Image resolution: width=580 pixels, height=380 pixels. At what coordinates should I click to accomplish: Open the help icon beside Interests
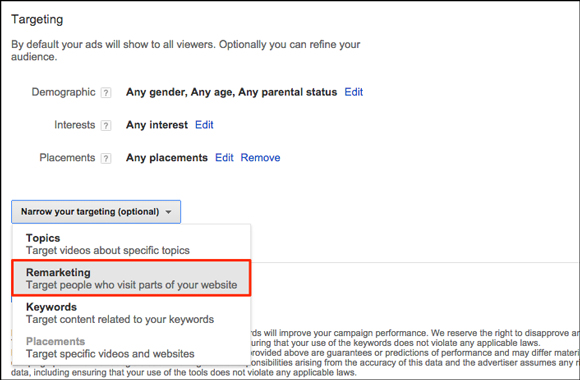(106, 125)
